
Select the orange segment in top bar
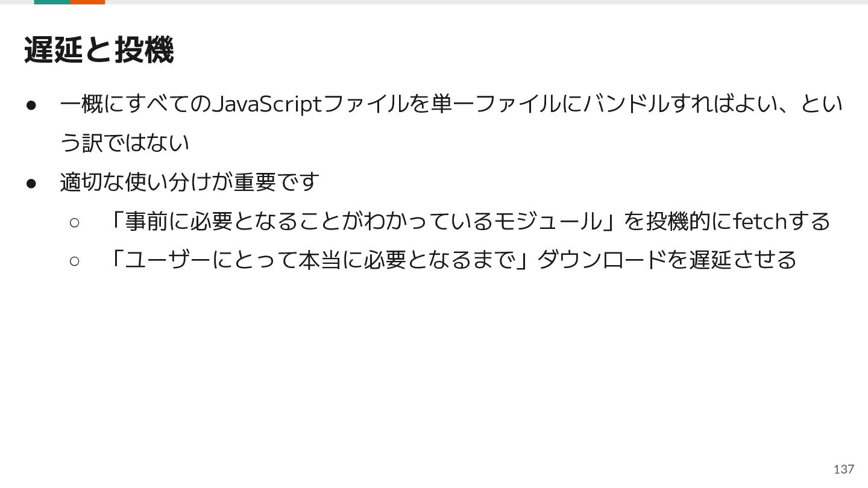pyautogui.click(x=87, y=2)
